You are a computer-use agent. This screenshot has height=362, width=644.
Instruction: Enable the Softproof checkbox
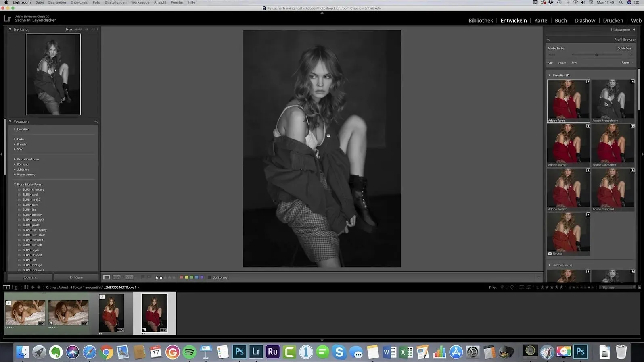pos(209,277)
